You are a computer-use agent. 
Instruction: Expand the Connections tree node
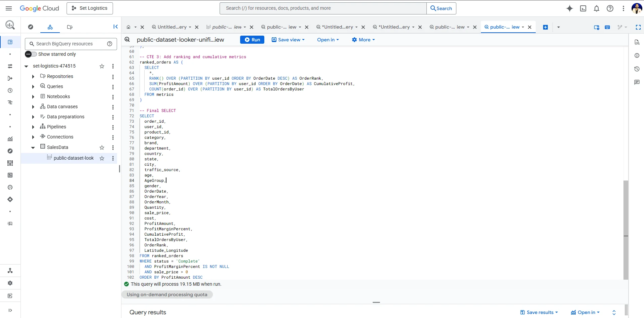[33, 137]
